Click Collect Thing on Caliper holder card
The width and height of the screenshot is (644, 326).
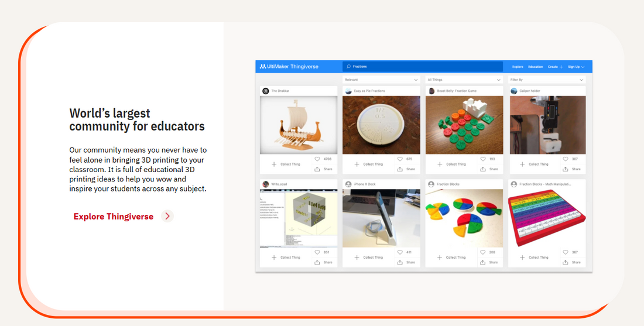(535, 164)
